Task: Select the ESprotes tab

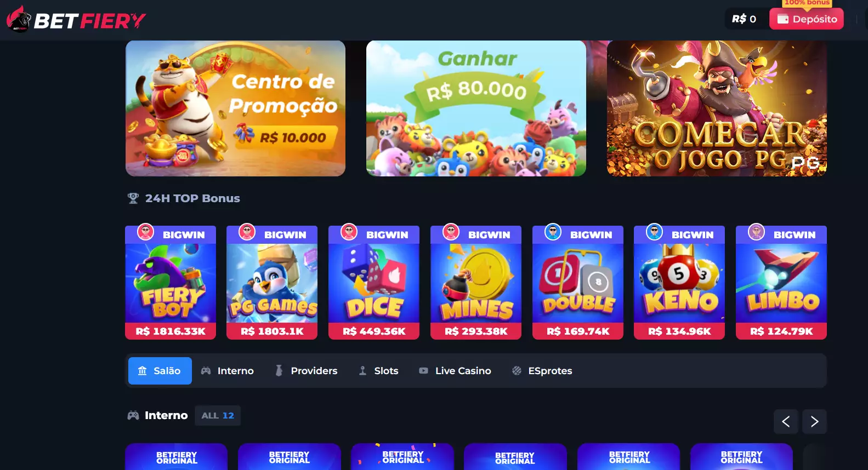Action: 542,371
